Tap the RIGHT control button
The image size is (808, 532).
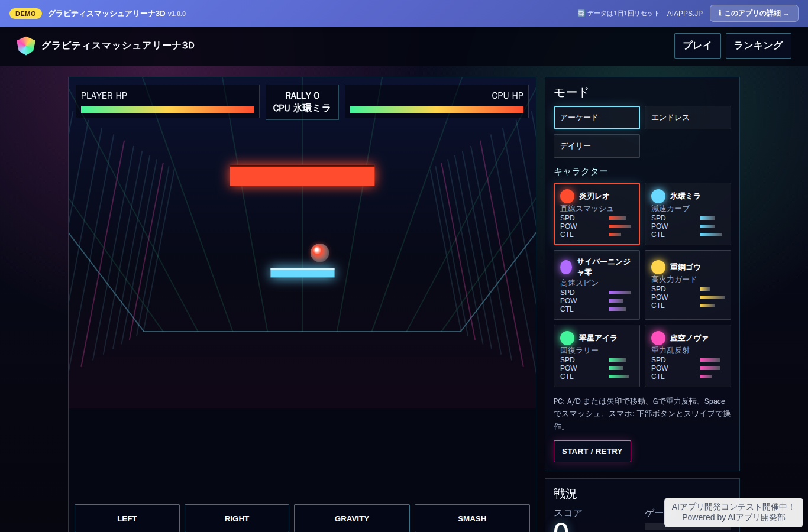[x=237, y=518]
